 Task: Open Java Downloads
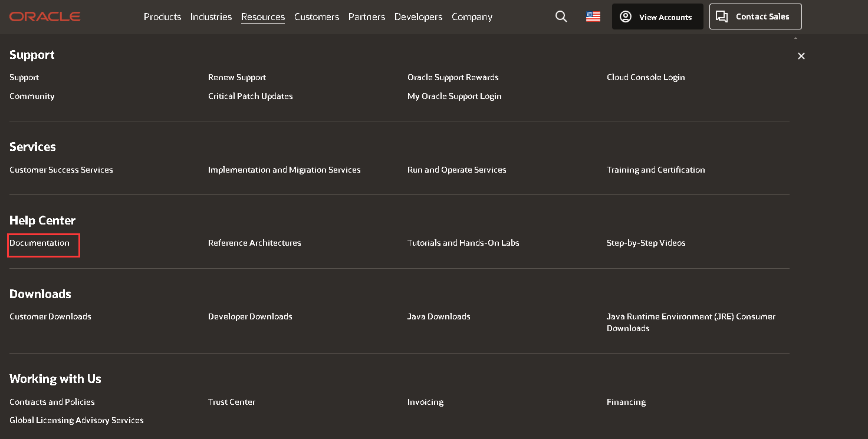coord(439,316)
